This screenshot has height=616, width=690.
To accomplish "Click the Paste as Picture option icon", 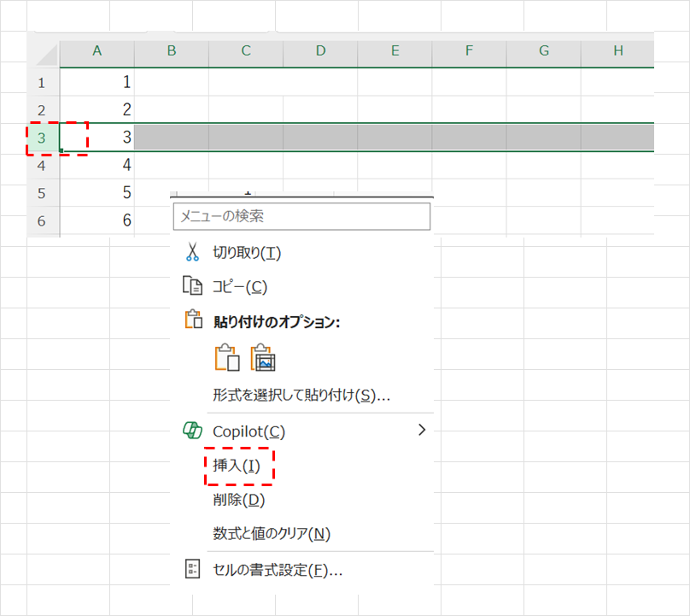I will [263, 358].
